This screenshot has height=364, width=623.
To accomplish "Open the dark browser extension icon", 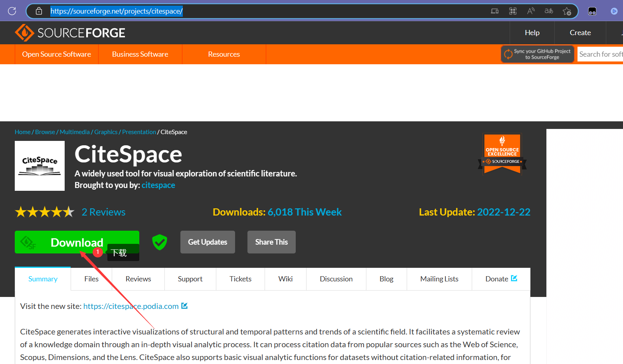I will click(x=592, y=11).
